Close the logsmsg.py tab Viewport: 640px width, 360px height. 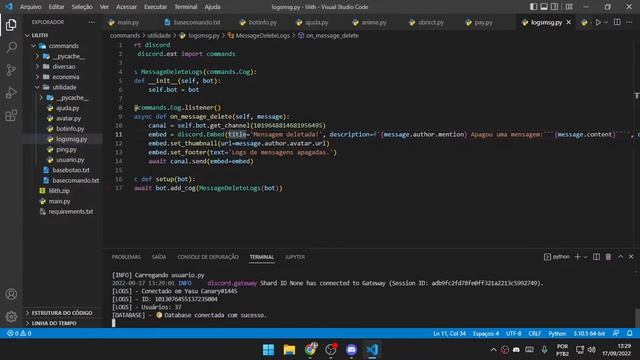[569, 22]
